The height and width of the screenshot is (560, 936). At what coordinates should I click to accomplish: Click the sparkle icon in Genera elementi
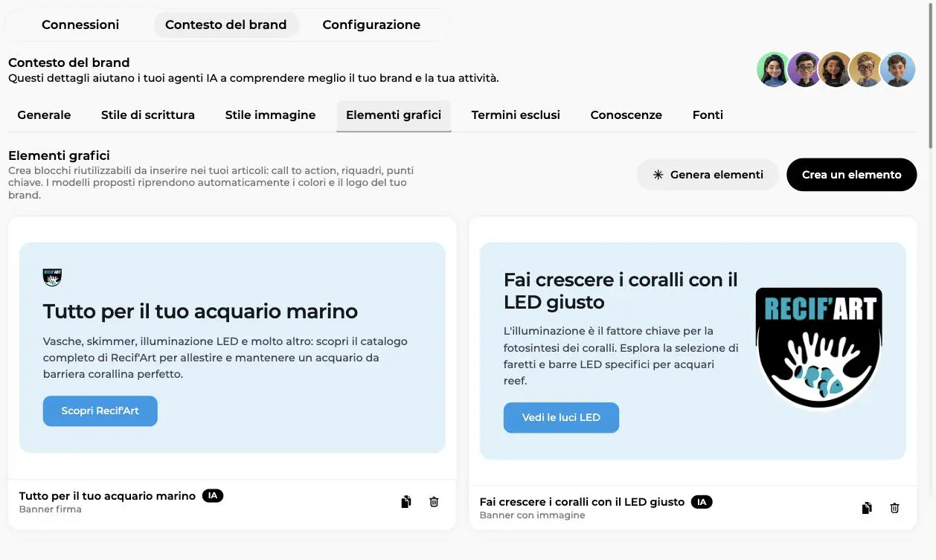(x=658, y=175)
